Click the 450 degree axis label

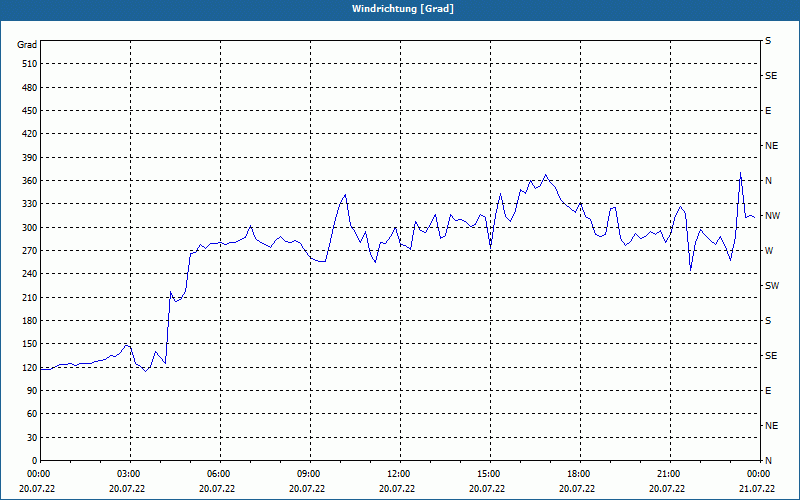(x=30, y=111)
